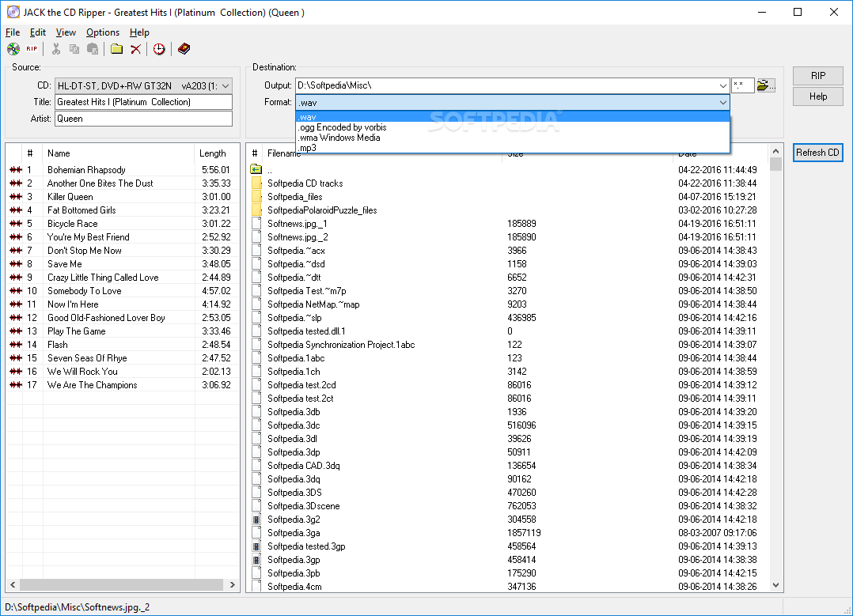Screen dimensions: 853x616
Task: Click the RIP toolbar icon
Action: tap(32, 49)
